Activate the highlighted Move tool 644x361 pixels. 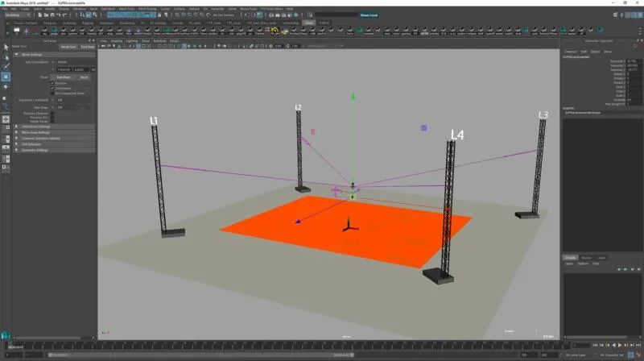[6, 77]
